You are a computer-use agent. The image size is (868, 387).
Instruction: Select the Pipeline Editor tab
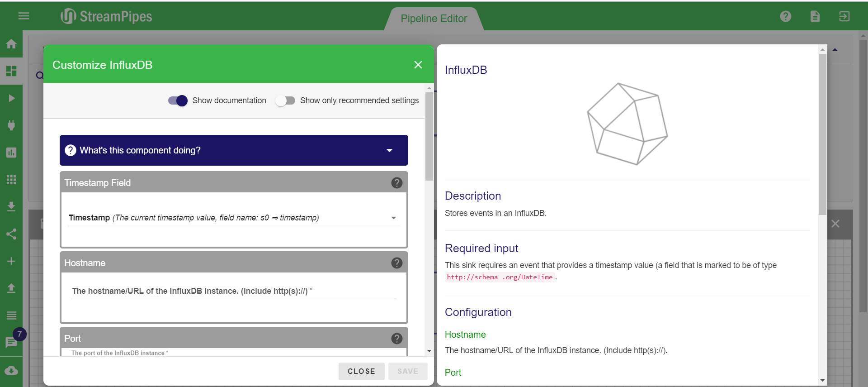(434, 19)
